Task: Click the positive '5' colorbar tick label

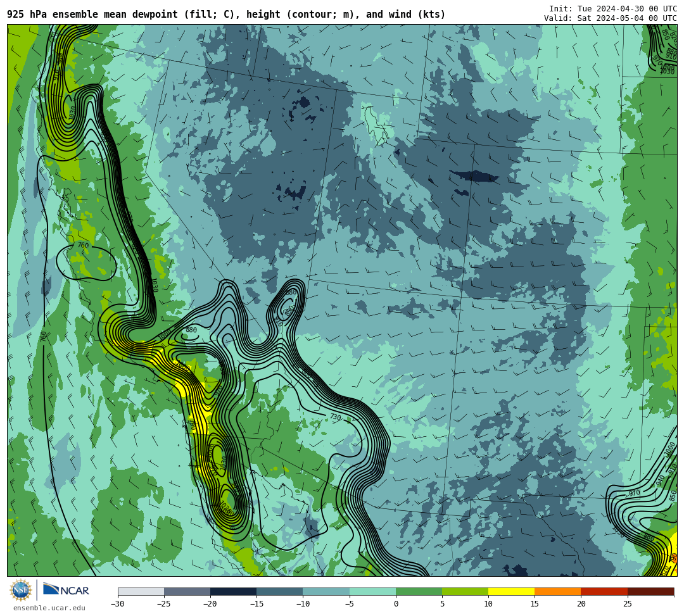Action: (x=442, y=604)
